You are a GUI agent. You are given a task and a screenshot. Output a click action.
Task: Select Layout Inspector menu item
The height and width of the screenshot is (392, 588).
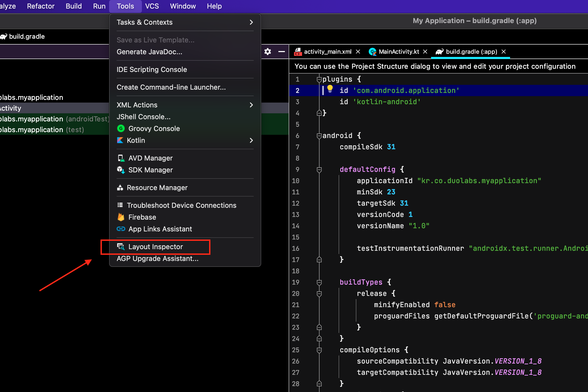click(155, 247)
